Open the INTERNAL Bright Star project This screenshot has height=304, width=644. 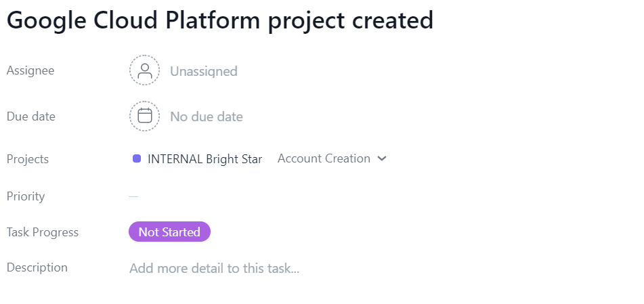[x=205, y=159]
